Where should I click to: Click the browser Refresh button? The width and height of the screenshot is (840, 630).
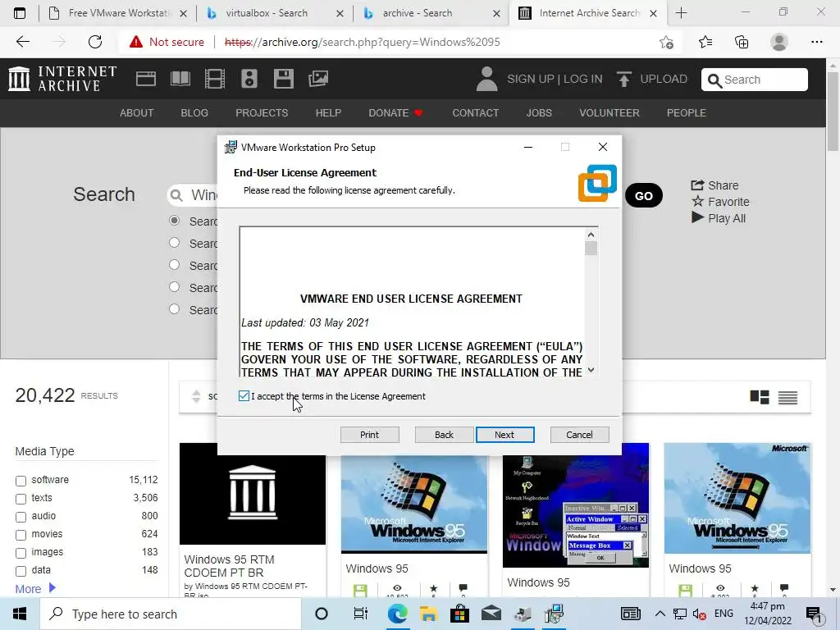[95, 42]
